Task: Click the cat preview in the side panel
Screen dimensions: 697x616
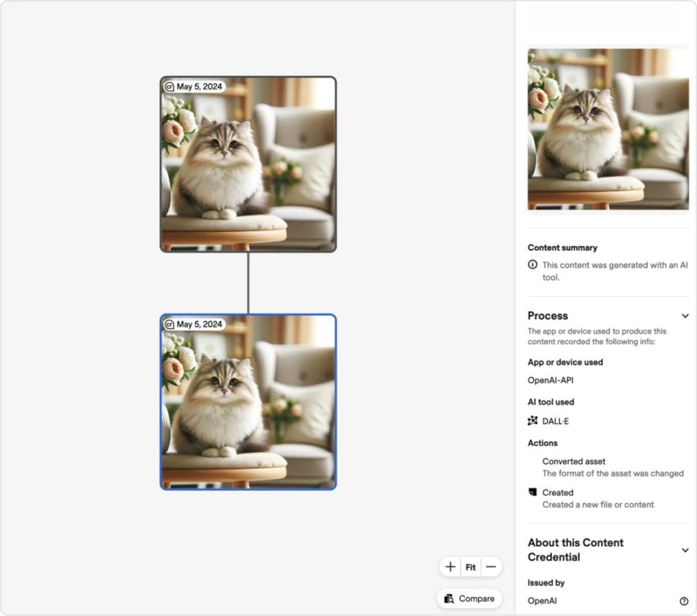Action: [x=608, y=130]
